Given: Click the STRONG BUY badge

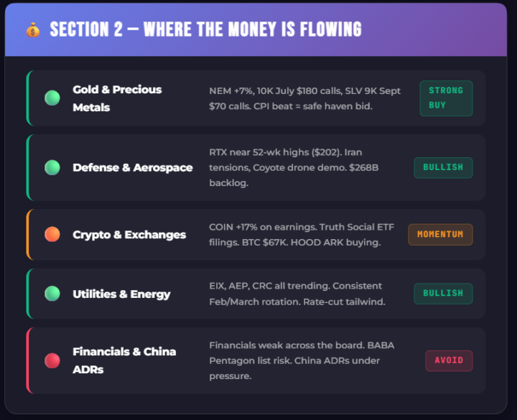Looking at the screenshot, I should tap(446, 98).
